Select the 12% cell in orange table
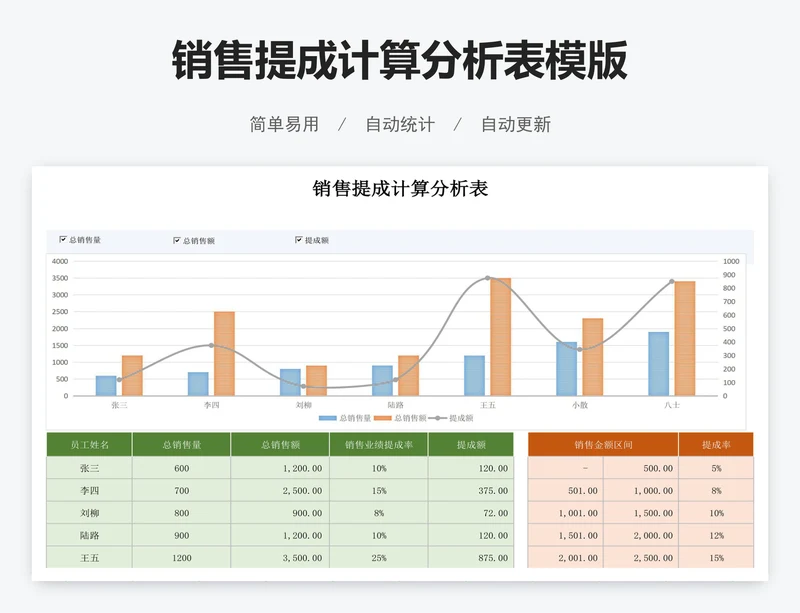The image size is (800, 613). point(716,535)
